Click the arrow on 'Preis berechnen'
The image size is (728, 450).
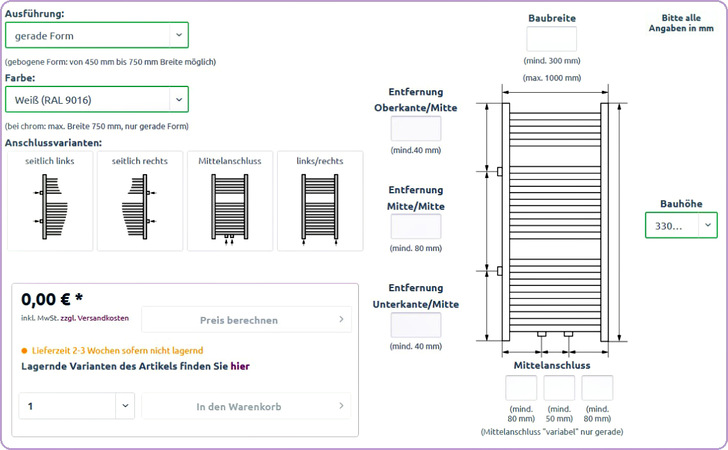(341, 320)
